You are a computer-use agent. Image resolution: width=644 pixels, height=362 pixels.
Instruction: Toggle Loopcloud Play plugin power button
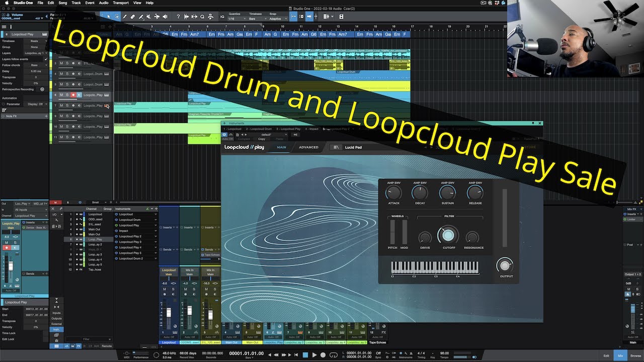[x=224, y=134]
